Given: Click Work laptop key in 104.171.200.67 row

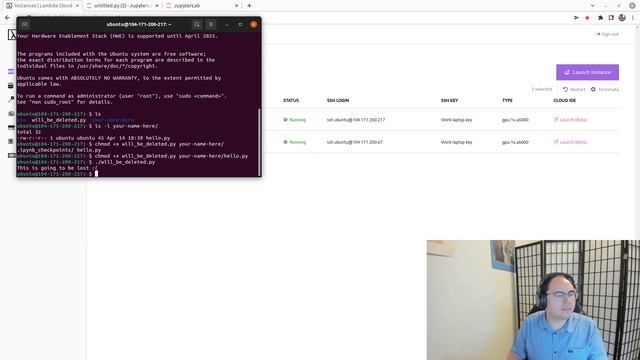Looking at the screenshot, I should (x=456, y=142).
